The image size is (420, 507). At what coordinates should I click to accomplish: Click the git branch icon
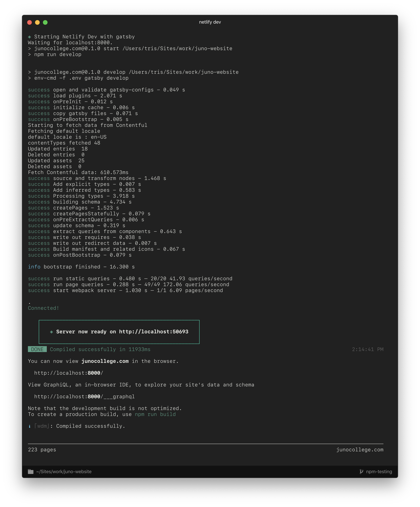(361, 472)
